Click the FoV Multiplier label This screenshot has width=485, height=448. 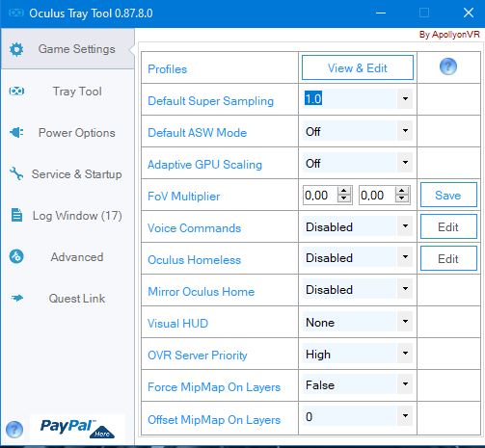coord(183,197)
